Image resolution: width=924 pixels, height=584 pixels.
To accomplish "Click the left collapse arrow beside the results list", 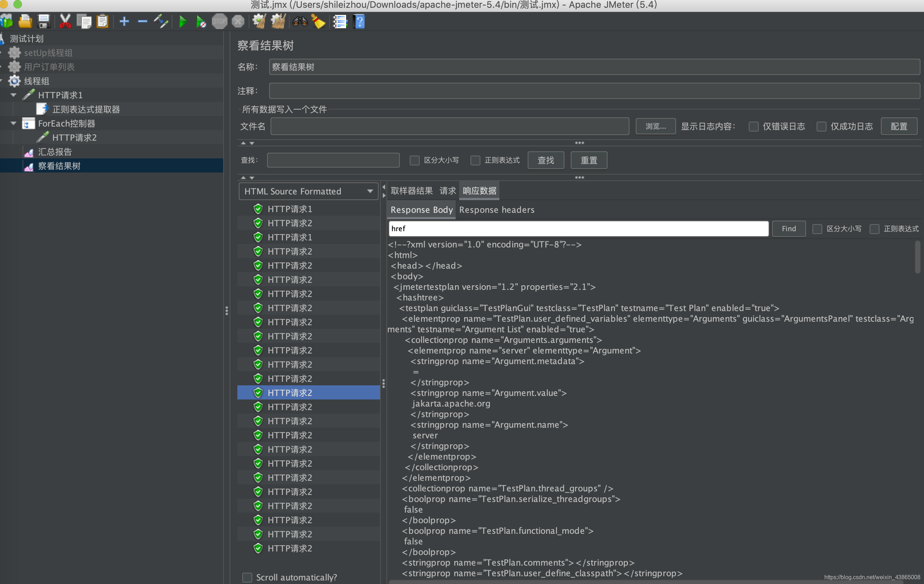I will click(384, 187).
